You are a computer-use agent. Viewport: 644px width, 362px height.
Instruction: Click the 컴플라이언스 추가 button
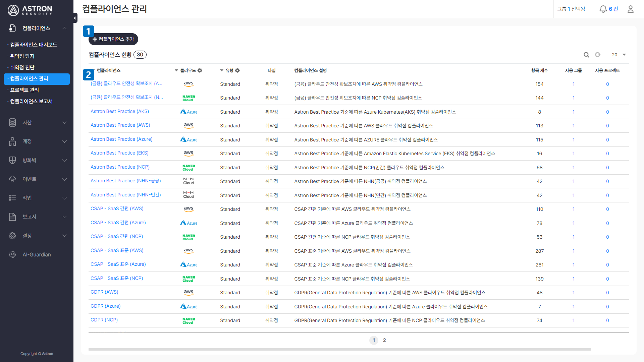(x=113, y=39)
